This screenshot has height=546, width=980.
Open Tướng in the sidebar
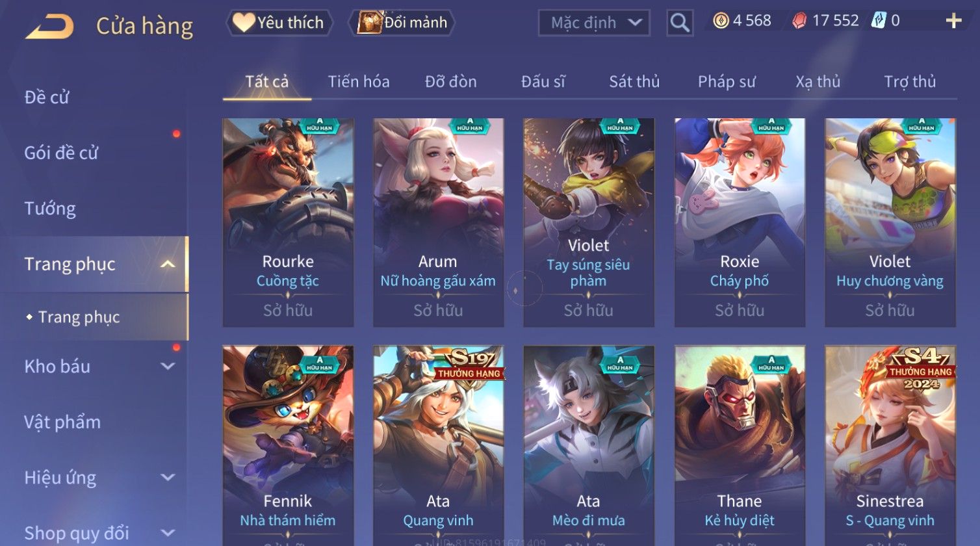50,209
